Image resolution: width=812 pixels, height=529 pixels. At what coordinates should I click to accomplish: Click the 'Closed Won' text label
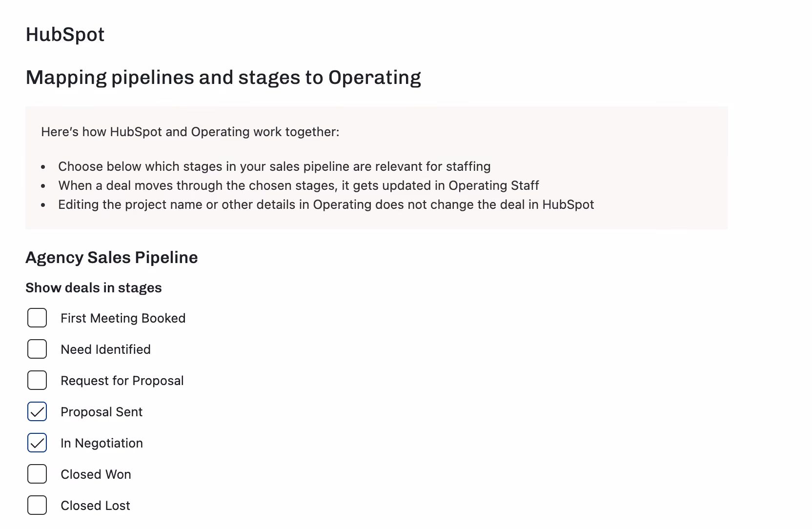(96, 474)
